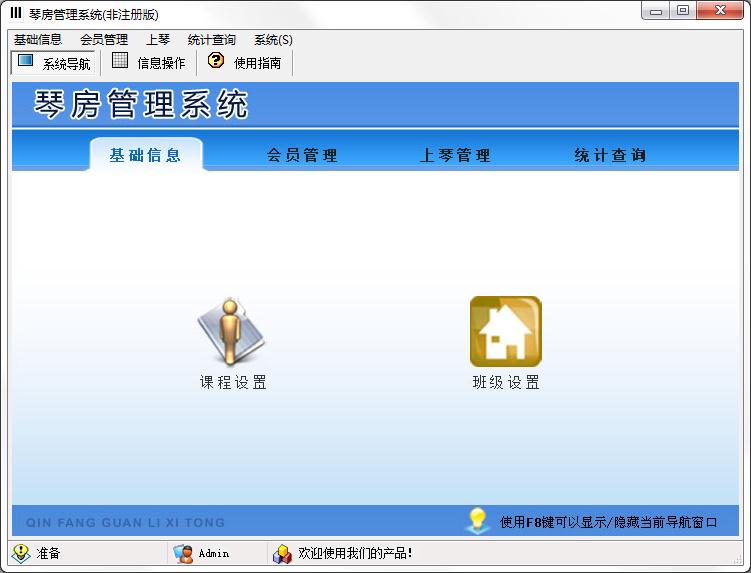The width and height of the screenshot is (751, 573).
Task: Click the F8 navigation hint text
Action: pos(608,522)
